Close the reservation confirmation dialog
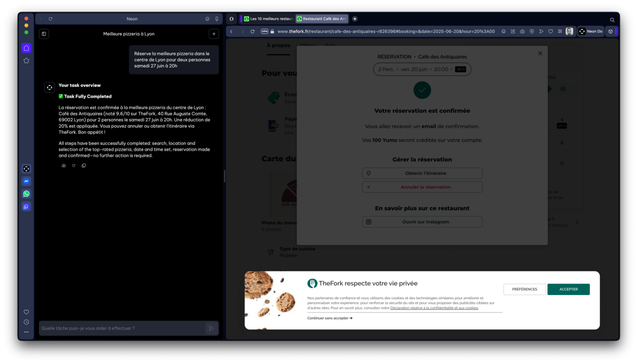637x364 pixels. [x=540, y=53]
